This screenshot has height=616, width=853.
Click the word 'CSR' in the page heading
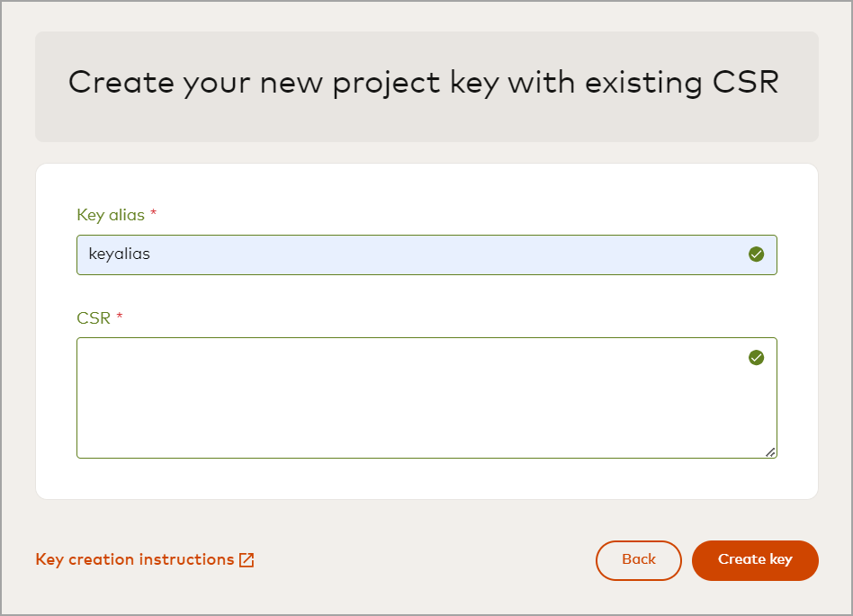pos(745,82)
